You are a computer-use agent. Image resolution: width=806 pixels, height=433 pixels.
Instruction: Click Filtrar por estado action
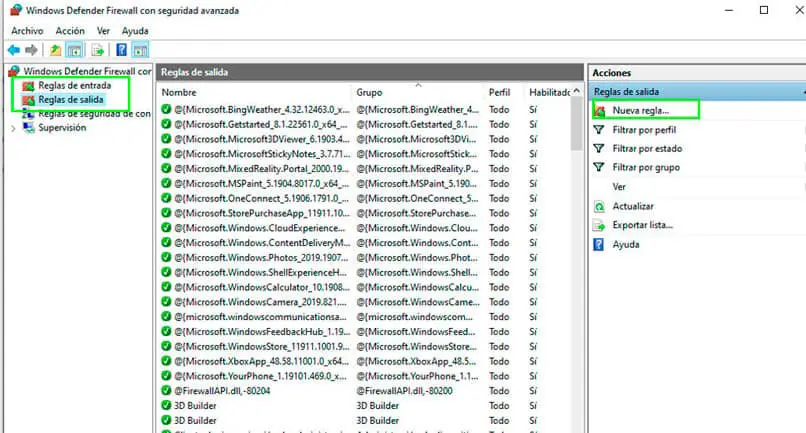[647, 149]
